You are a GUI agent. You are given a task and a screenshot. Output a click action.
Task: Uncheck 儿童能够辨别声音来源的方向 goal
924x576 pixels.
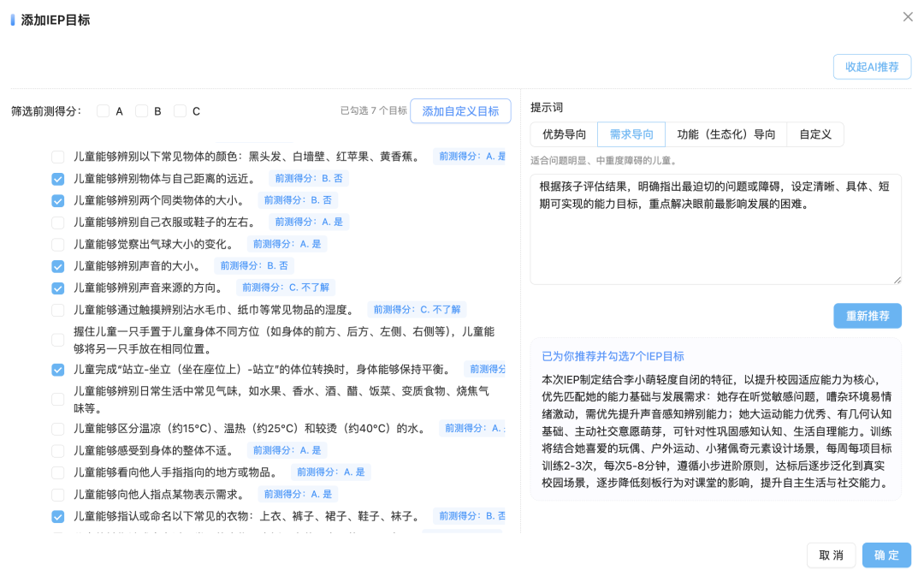point(58,288)
